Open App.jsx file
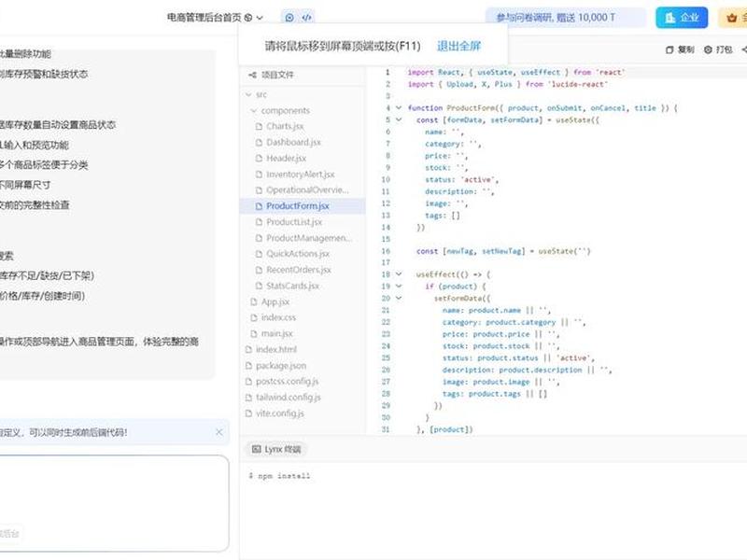The width and height of the screenshot is (747, 560). point(275,301)
